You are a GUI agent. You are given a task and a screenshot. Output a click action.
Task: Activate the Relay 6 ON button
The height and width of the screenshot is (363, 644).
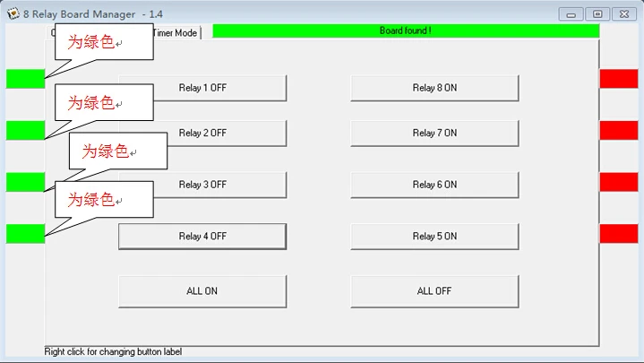click(x=434, y=185)
